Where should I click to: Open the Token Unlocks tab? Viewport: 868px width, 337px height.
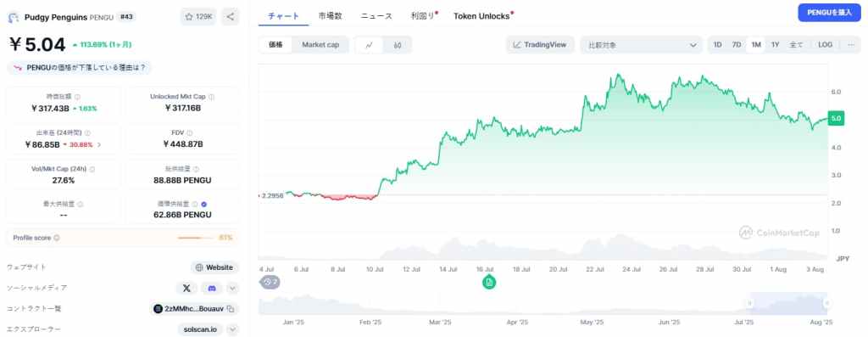point(482,16)
